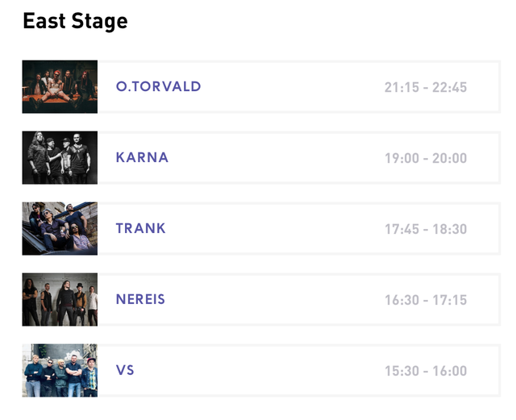The height and width of the screenshot is (420, 516).
Task: Click empty row space between VS and its time
Action: [258, 371]
